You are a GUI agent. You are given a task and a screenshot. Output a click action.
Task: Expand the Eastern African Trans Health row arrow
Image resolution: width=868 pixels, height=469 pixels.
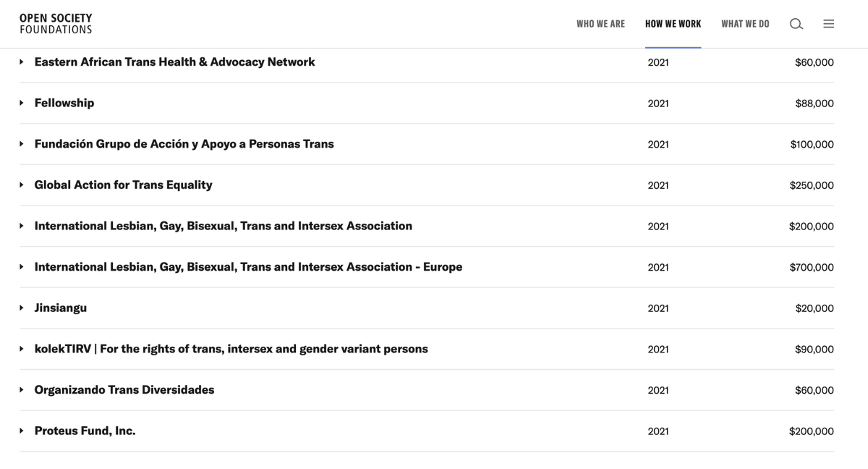(22, 62)
